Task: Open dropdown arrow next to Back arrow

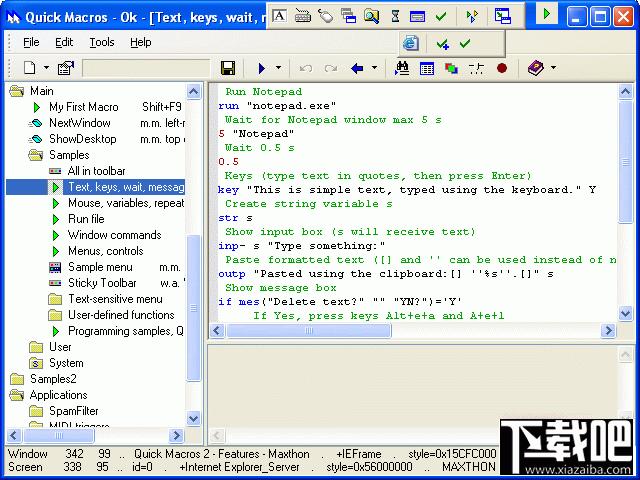Action: click(374, 68)
